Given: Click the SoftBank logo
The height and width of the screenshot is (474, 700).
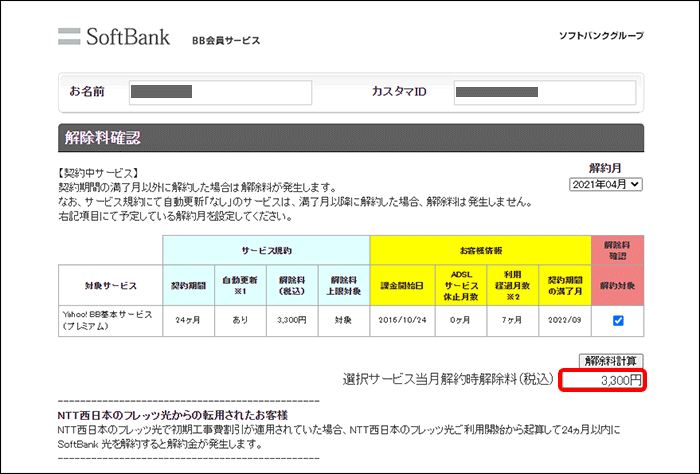Looking at the screenshot, I should tap(114, 37).
